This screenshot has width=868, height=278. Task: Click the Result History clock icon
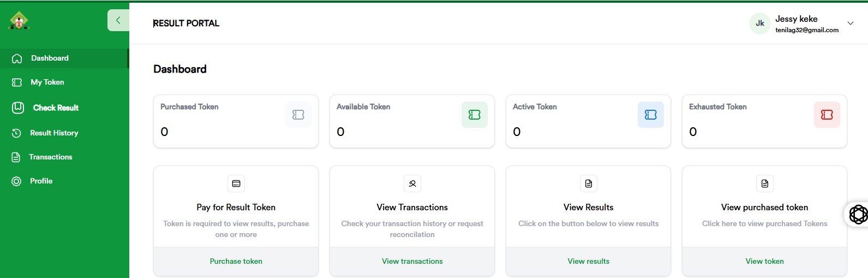[x=17, y=133]
